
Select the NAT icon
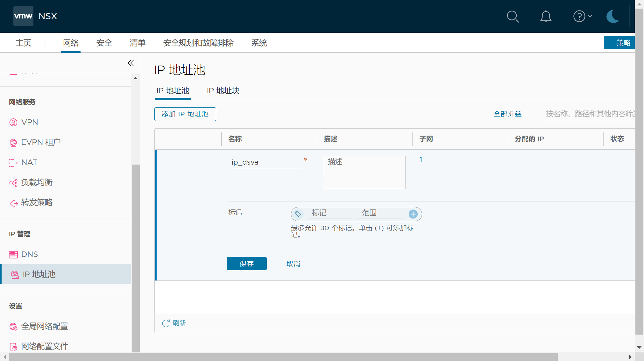(x=13, y=163)
